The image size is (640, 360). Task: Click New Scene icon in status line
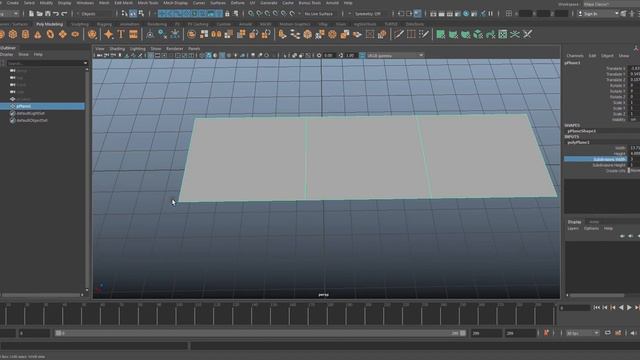[31, 13]
